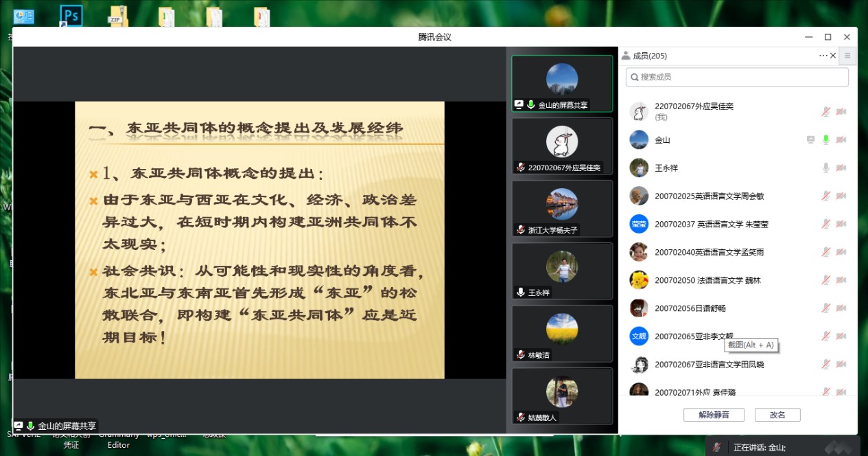Open the ZIP archive icon on the desktop
Screen dimensions: 868x456
pyautogui.click(x=118, y=16)
